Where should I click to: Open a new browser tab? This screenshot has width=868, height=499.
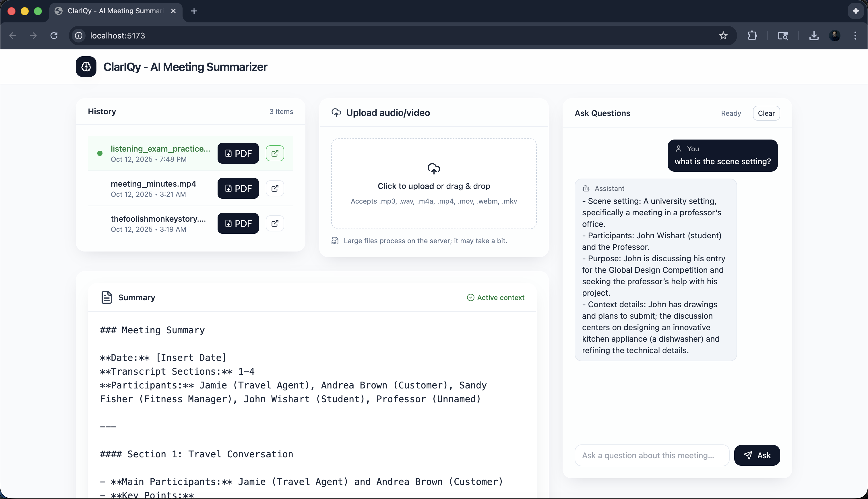pyautogui.click(x=194, y=11)
